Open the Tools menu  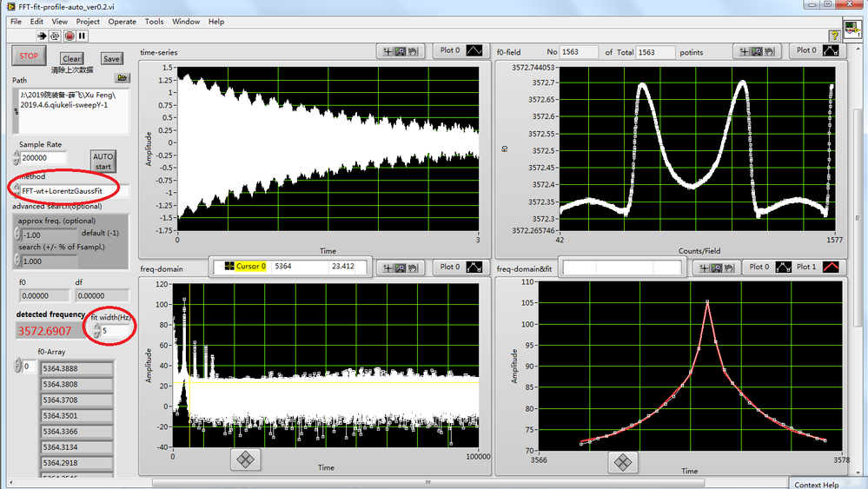click(x=154, y=22)
